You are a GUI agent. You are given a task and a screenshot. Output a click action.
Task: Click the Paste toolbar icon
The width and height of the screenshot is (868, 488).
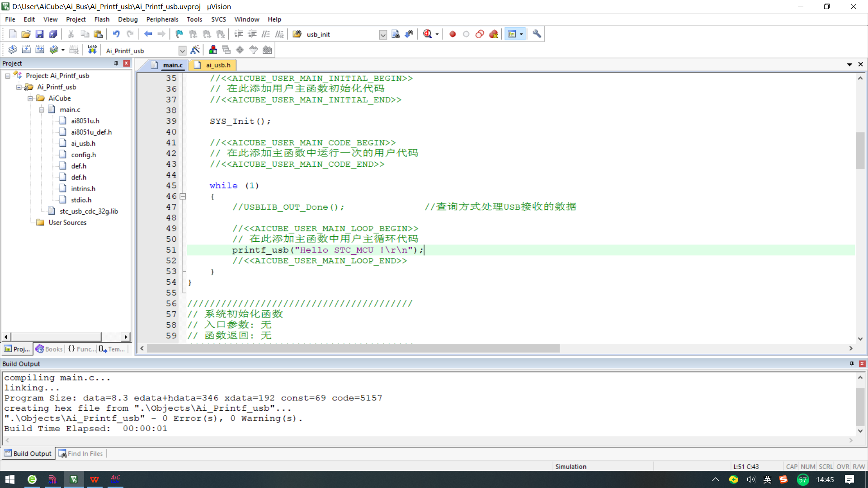coord(98,34)
